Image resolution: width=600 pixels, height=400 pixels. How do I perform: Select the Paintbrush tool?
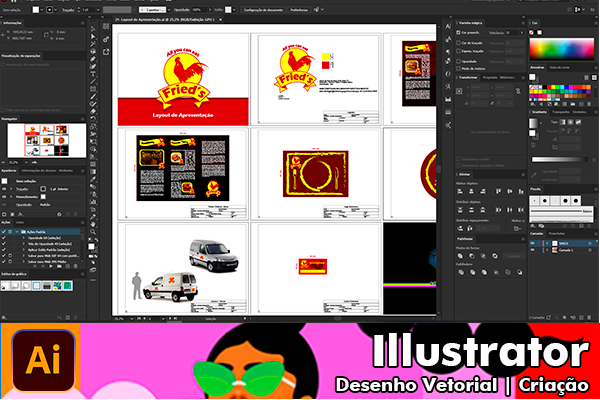click(x=93, y=96)
